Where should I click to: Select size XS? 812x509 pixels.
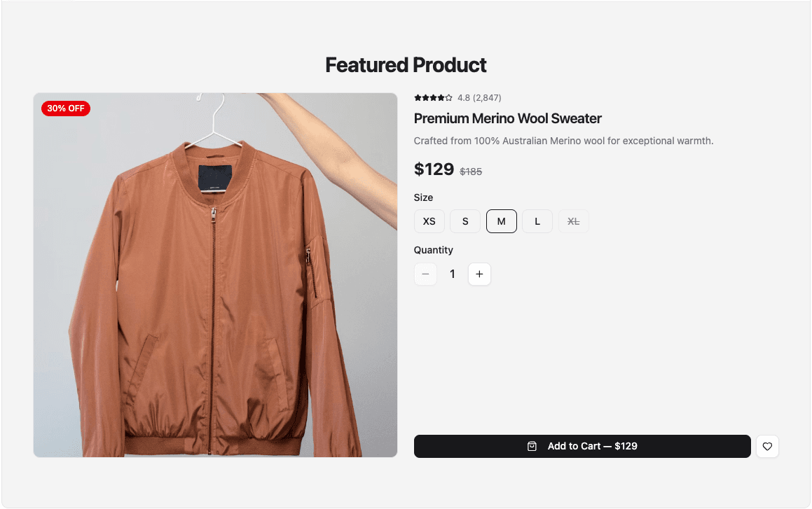pyautogui.click(x=429, y=221)
